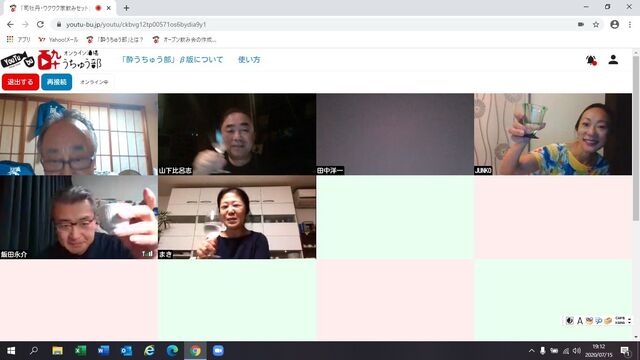The height and width of the screenshot is (360, 640).
Task: Click the browser forward arrow
Action: [25, 24]
